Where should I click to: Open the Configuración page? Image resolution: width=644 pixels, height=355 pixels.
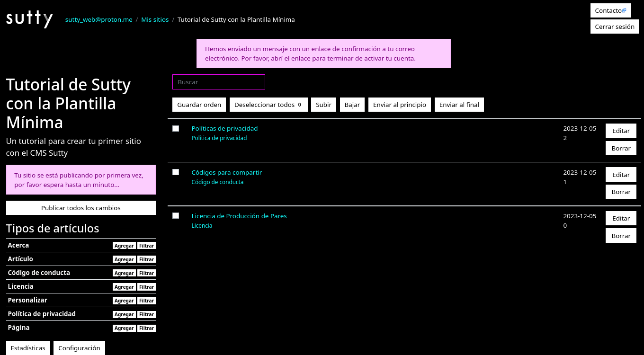click(79, 348)
